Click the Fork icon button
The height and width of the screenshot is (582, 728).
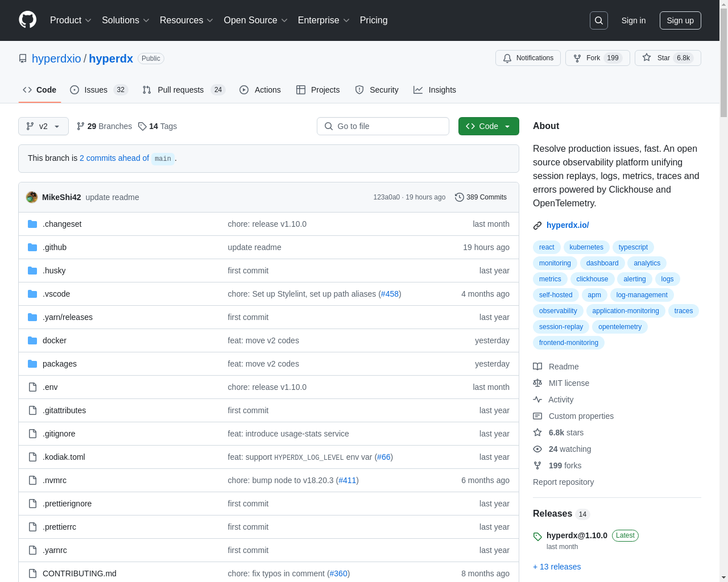pyautogui.click(x=577, y=58)
